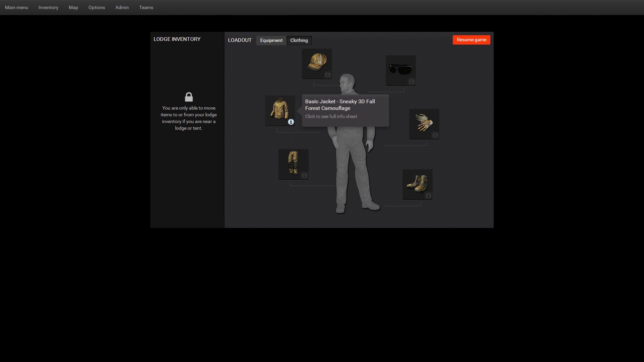
Task: Open the Inventory menu
Action: point(48,7)
